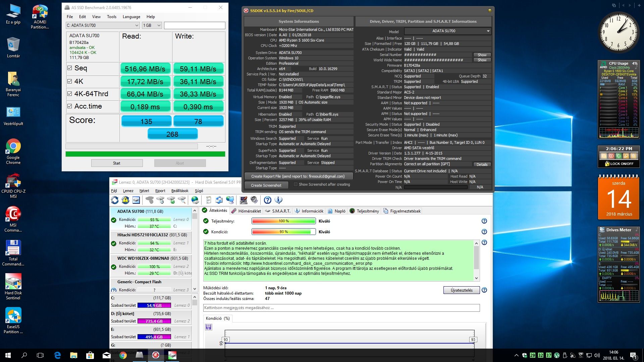644x362 pixels.
Task: Show hidden system tray icons chevron
Action: coord(516,355)
